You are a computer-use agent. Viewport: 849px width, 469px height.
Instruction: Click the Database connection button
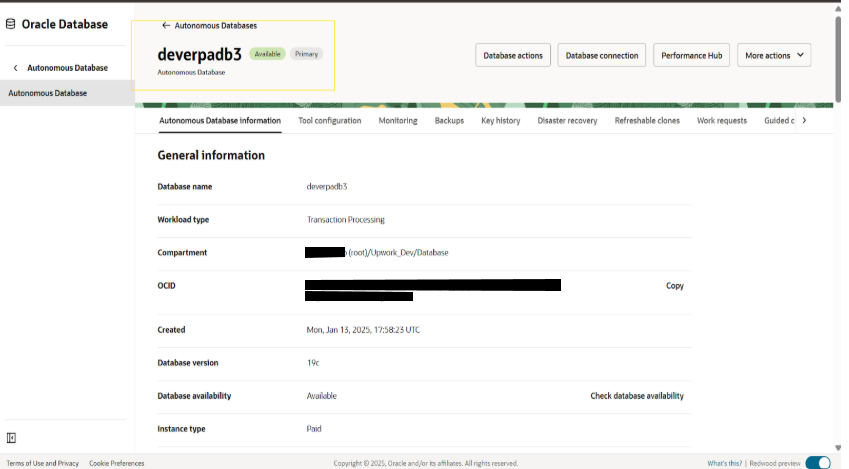click(602, 55)
